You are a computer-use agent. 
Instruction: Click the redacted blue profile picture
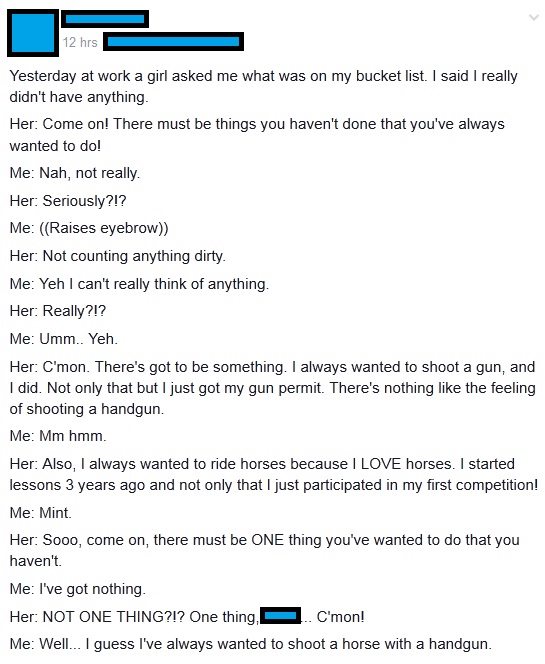coord(33,33)
